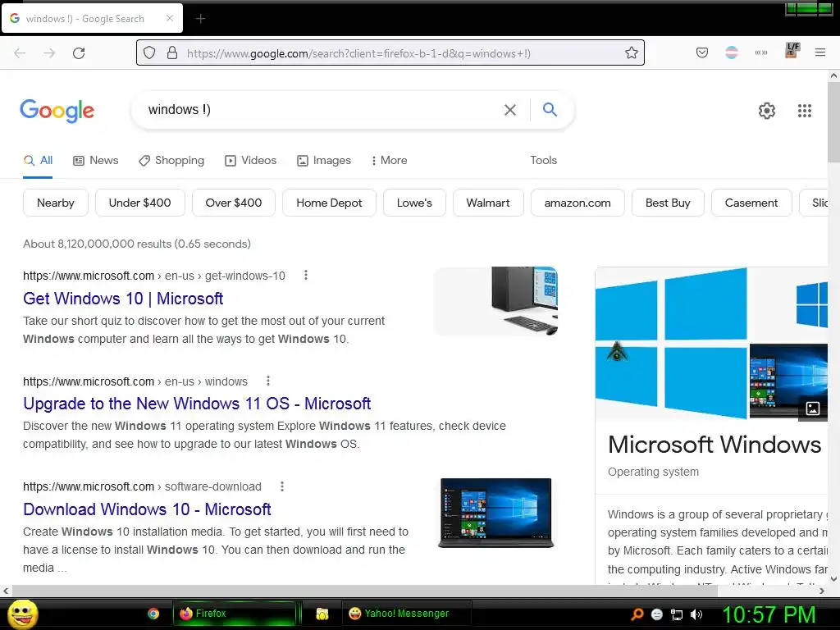Image resolution: width=840 pixels, height=630 pixels.
Task: Switch to the News tab
Action: coord(95,160)
